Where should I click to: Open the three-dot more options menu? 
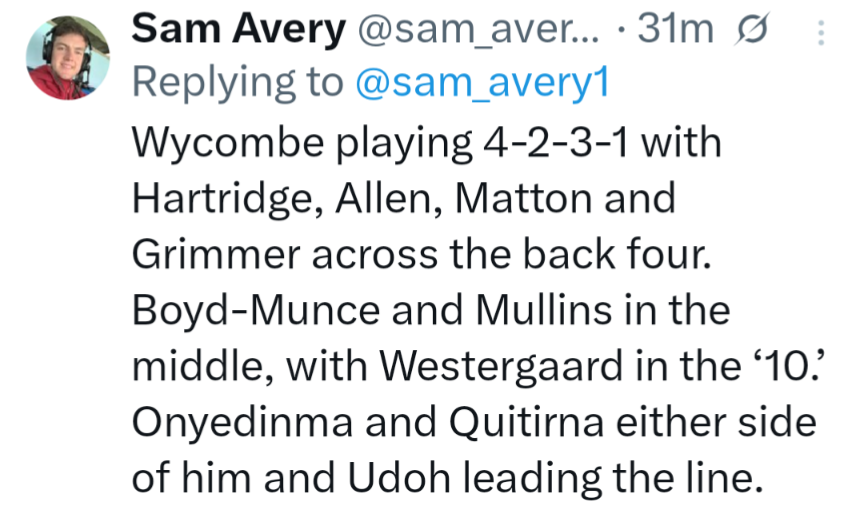(x=821, y=33)
